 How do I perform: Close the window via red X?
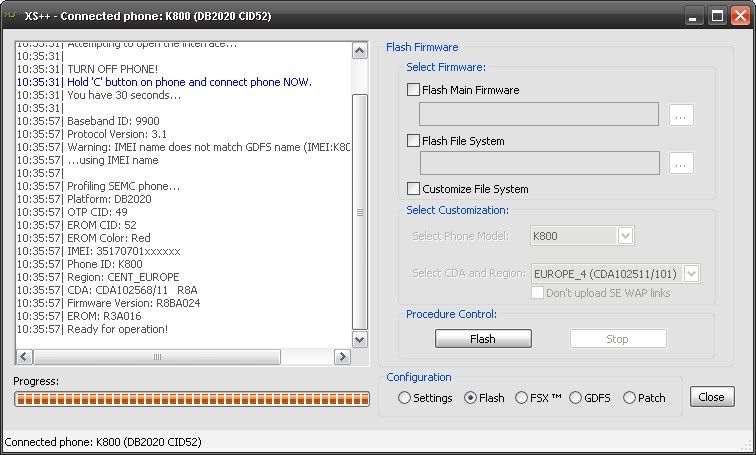coord(740,16)
